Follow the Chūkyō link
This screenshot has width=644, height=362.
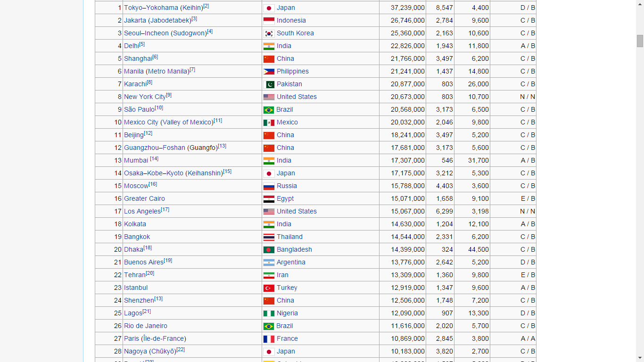(163, 352)
